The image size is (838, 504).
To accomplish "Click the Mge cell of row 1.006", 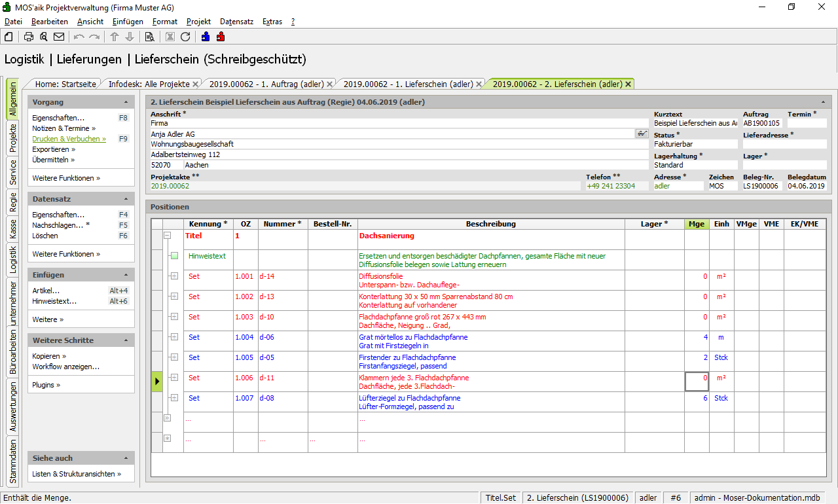I will (x=697, y=382).
